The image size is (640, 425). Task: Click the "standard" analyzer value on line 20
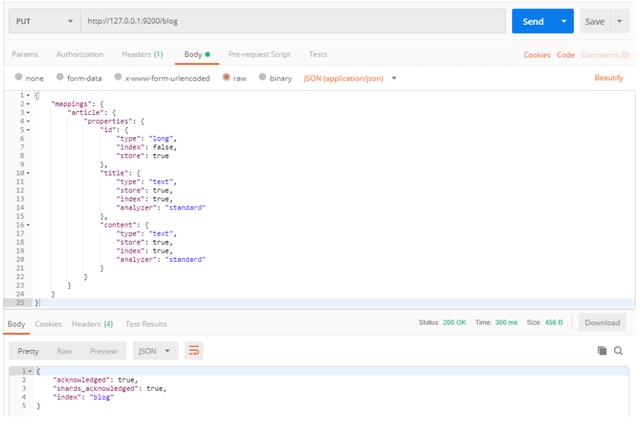[x=185, y=260]
